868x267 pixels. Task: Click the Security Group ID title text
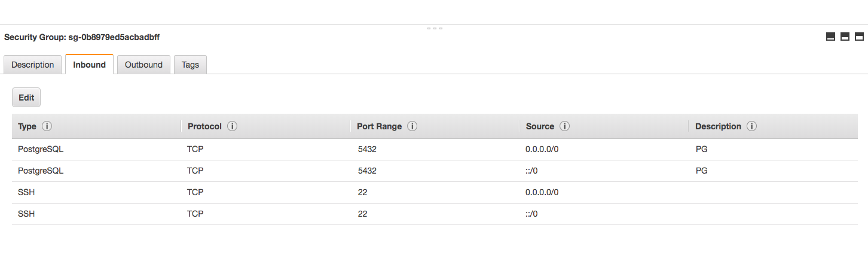[82, 37]
